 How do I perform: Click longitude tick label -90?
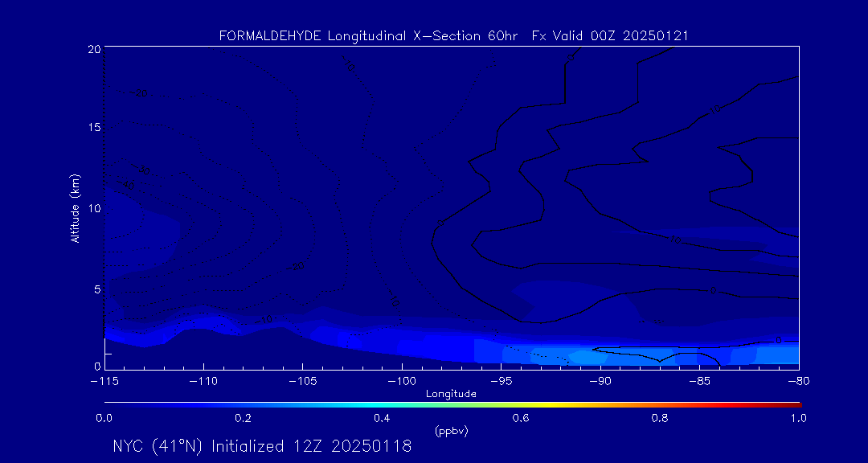coord(600,382)
